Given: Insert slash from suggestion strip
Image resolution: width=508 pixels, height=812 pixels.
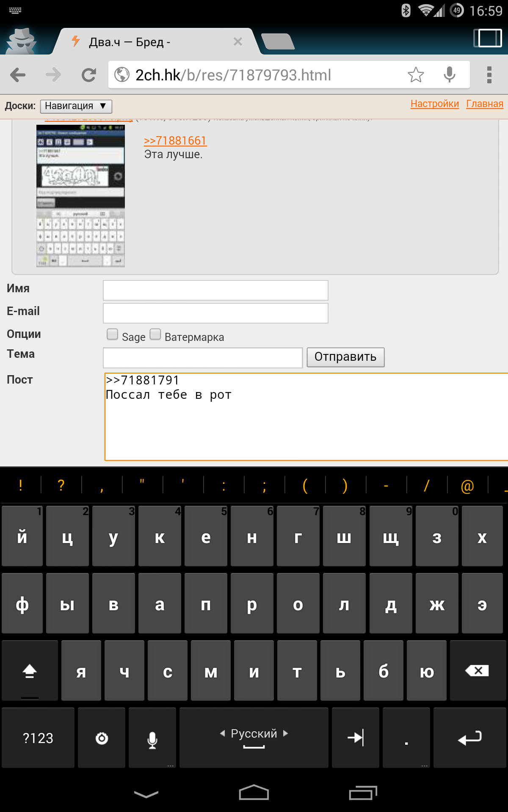Looking at the screenshot, I should (x=427, y=485).
